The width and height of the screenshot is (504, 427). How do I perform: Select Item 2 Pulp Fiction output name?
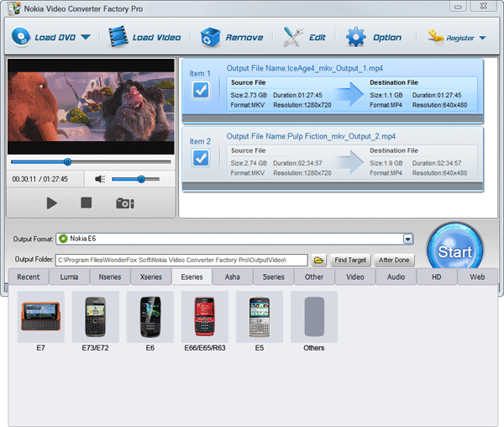[311, 136]
